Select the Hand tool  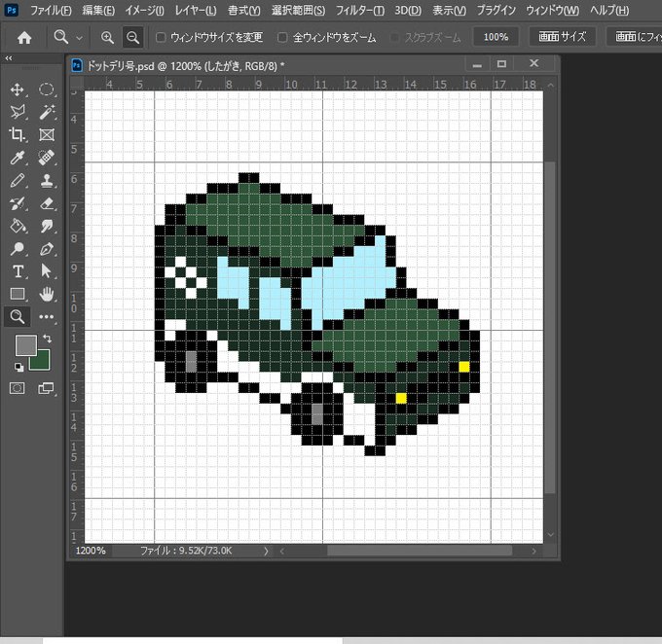[46, 294]
